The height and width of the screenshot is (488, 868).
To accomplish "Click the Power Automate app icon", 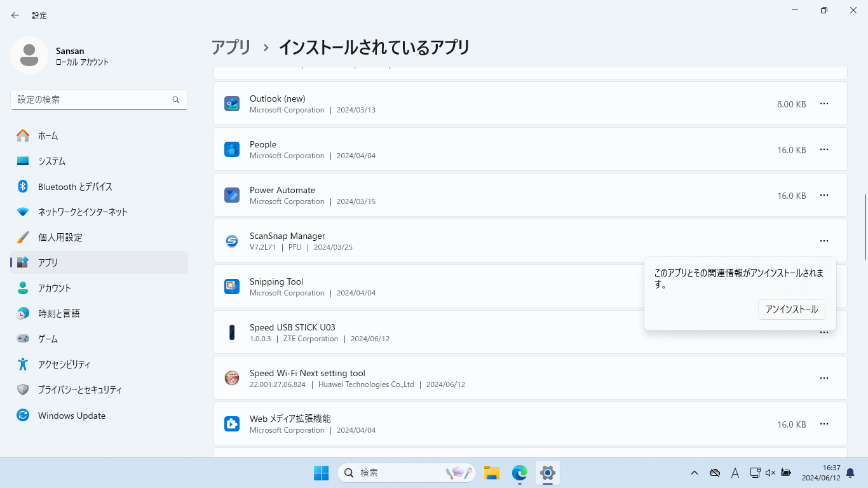I will (232, 195).
